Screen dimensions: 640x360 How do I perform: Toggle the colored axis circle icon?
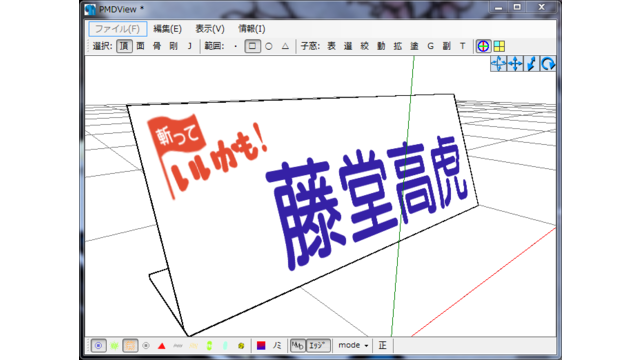click(x=483, y=46)
